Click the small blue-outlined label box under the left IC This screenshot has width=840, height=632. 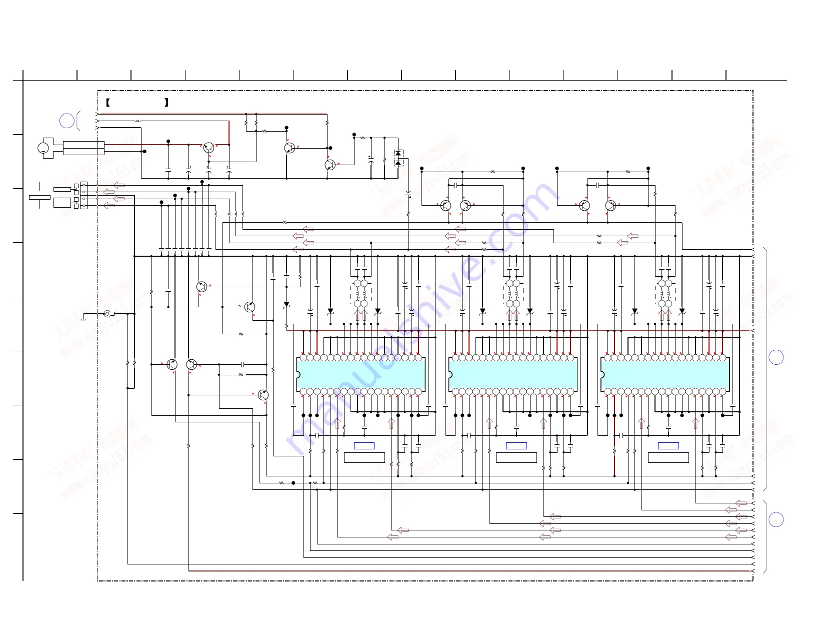coord(364,446)
